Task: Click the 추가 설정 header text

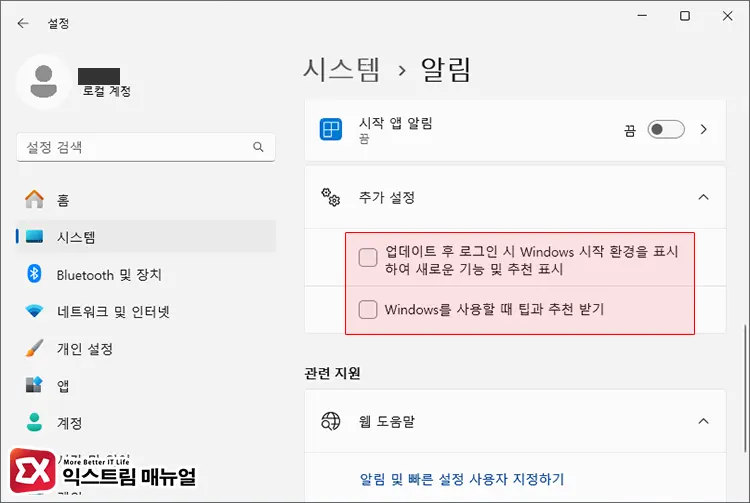Action: tap(386, 197)
